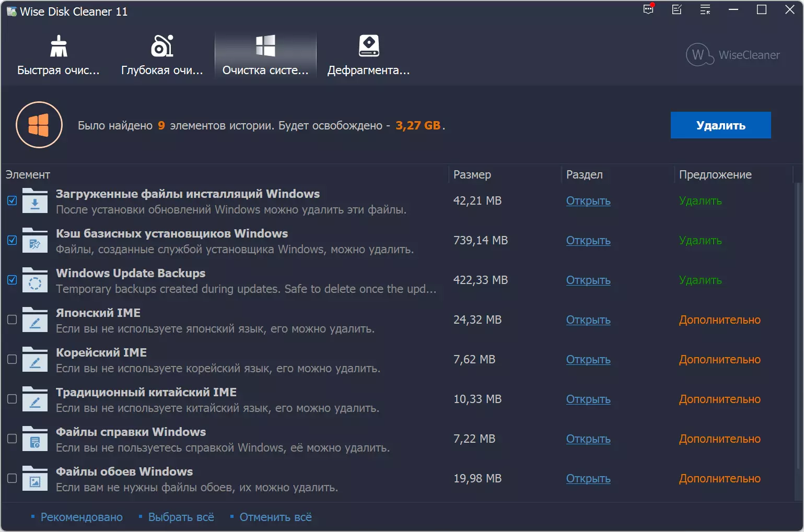The image size is (804, 532).
Task: Open location link for 42,21 MB row
Action: click(x=588, y=201)
